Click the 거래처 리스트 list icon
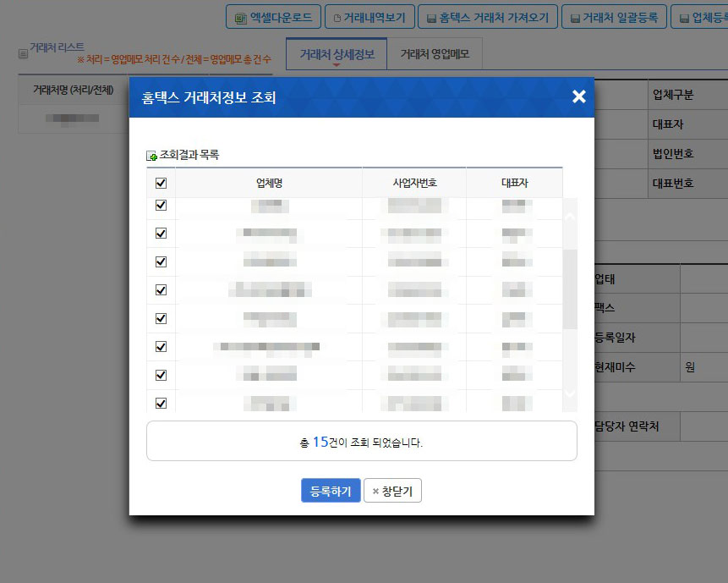 pyautogui.click(x=23, y=54)
